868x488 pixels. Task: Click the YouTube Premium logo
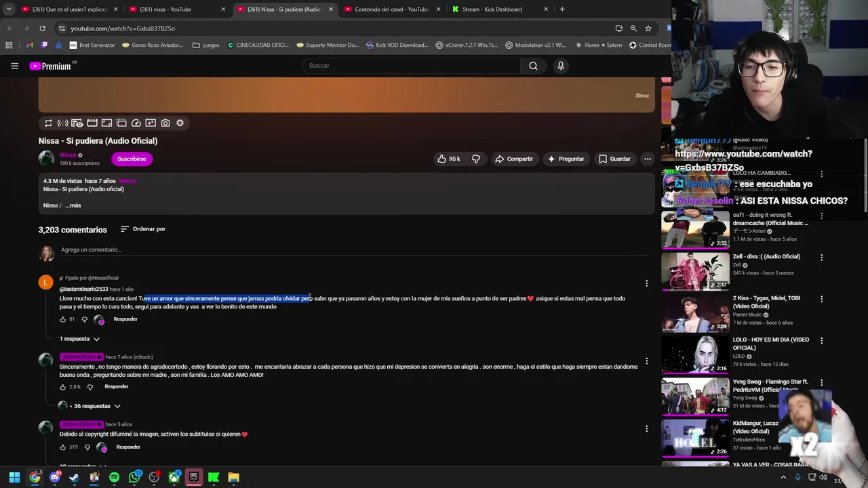[50, 66]
